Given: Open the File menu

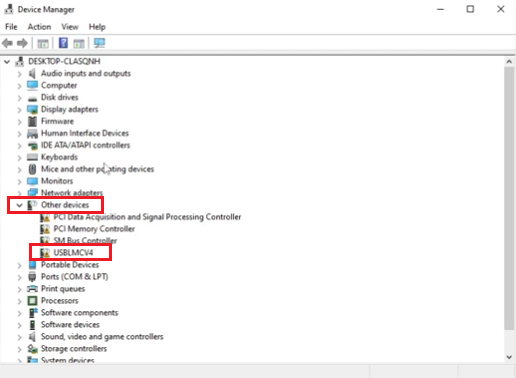Looking at the screenshot, I should point(11,27).
